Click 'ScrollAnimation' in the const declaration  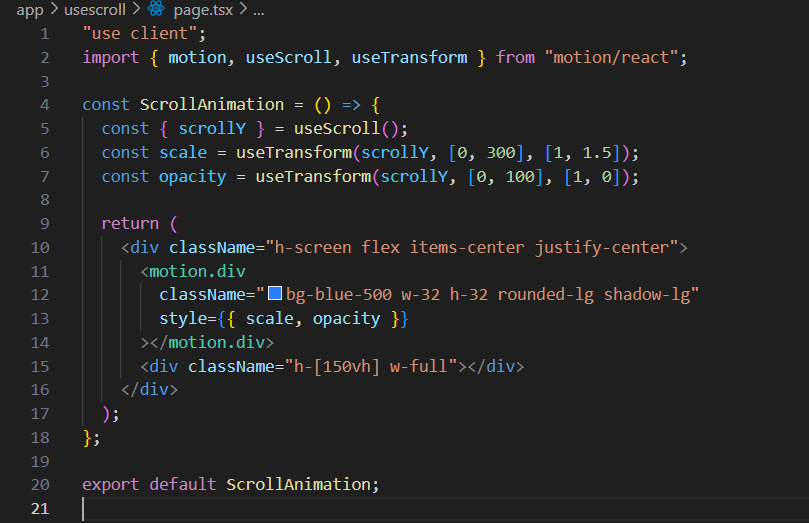pos(212,105)
